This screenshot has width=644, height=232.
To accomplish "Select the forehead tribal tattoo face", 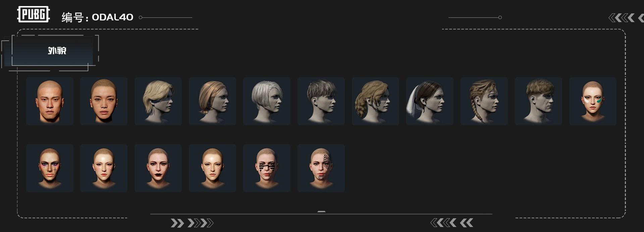I will coord(321,168).
